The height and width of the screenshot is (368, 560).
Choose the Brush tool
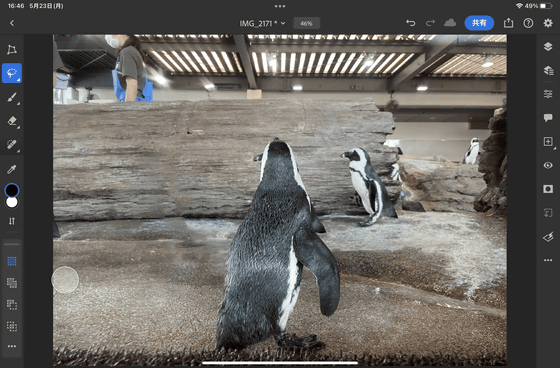click(12, 97)
